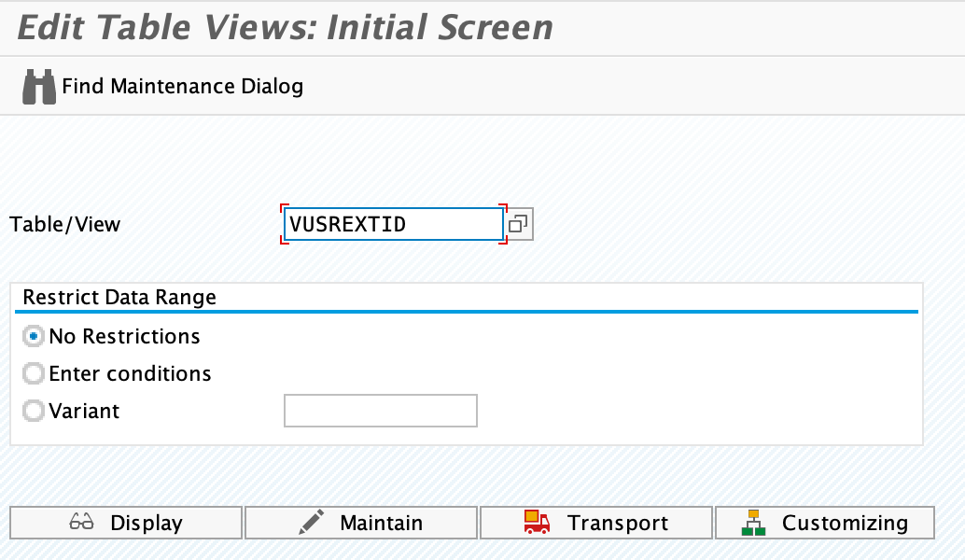Click the Maintain button label
Screen dimensions: 965x560
382,523
